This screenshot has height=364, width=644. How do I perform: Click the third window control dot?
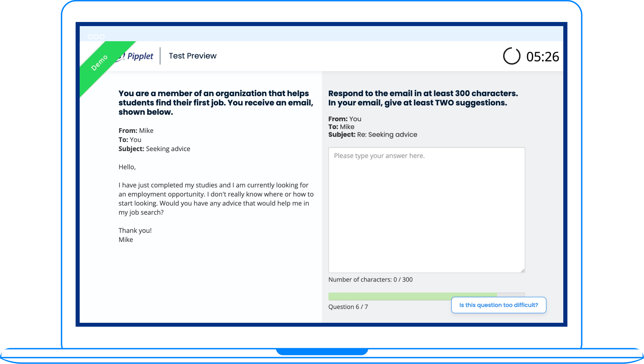(x=102, y=37)
